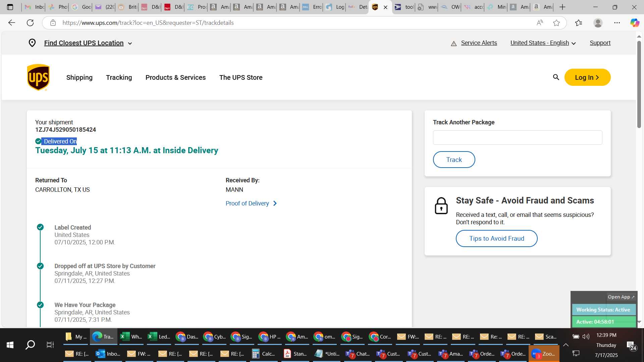The height and width of the screenshot is (362, 644).
Task: Click the Service Alerts warning triangle icon
Action: coord(454,43)
